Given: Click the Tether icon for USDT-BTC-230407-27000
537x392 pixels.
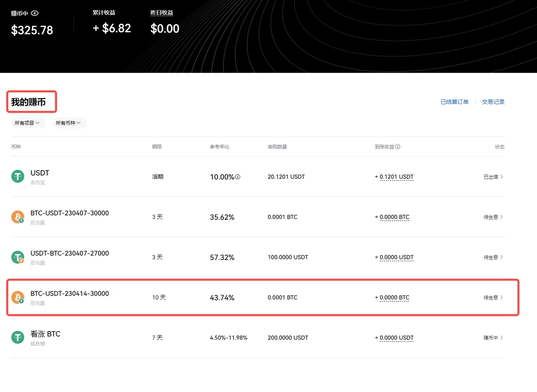Looking at the screenshot, I should pyautogui.click(x=18, y=257).
